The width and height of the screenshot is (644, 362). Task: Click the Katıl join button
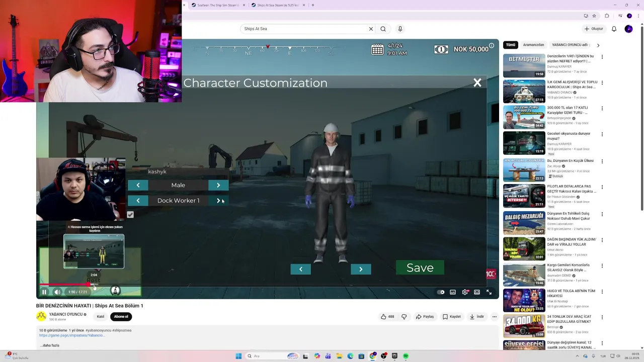(101, 317)
